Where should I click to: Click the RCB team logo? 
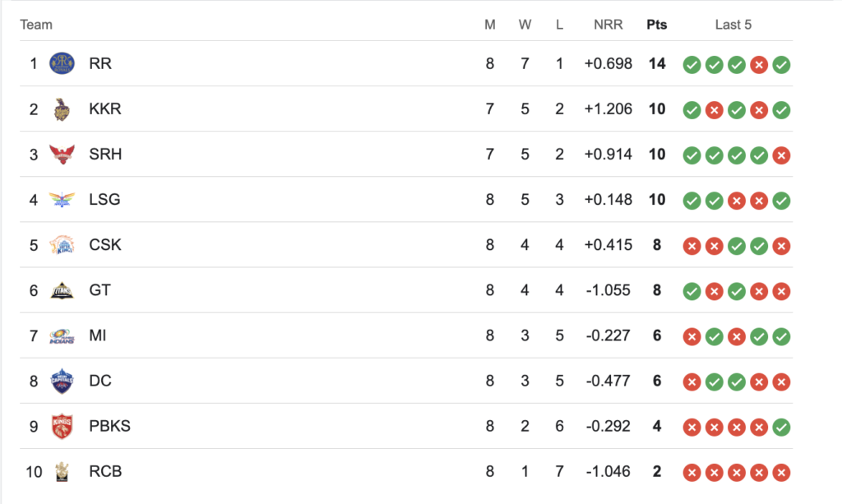point(60,472)
